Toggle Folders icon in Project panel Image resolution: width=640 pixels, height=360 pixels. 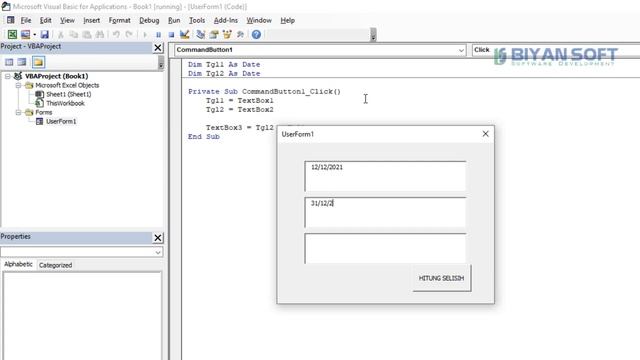38,62
